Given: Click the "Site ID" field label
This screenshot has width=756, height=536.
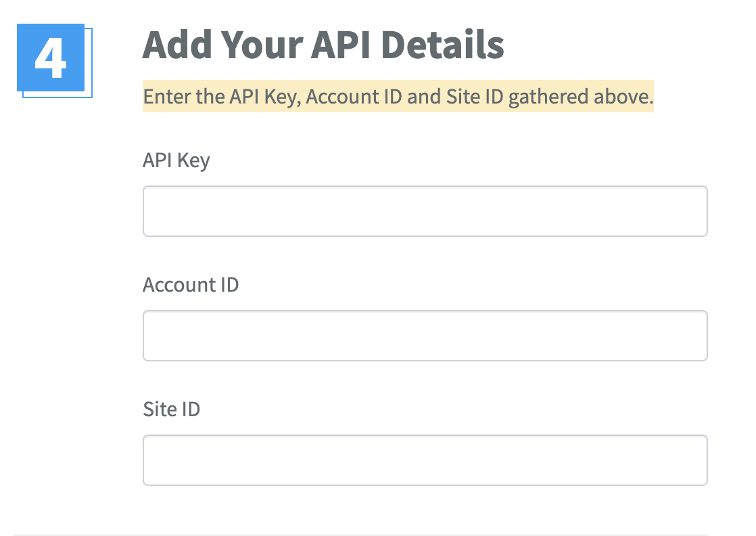Looking at the screenshot, I should pyautogui.click(x=171, y=409).
